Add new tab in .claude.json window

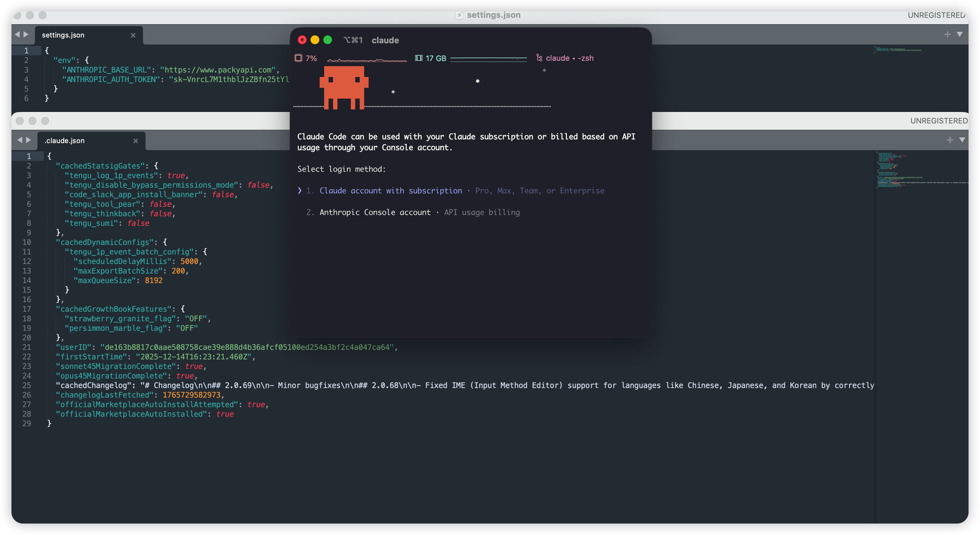950,140
